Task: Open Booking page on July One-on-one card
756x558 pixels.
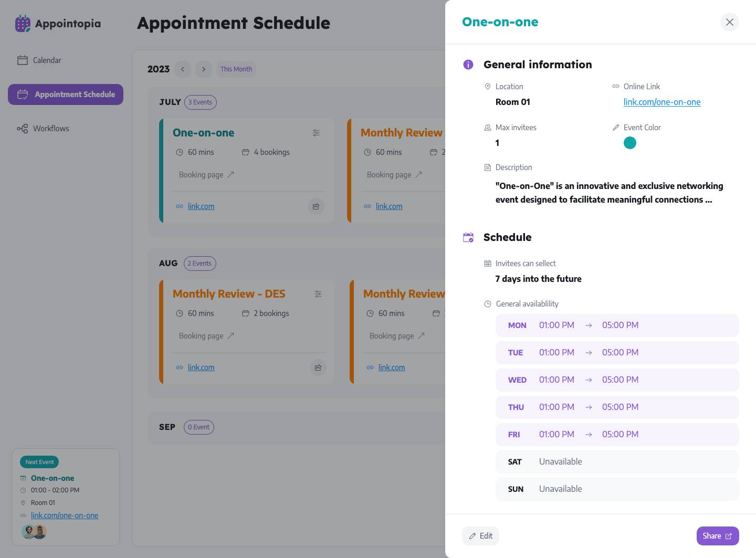Action: coord(206,175)
